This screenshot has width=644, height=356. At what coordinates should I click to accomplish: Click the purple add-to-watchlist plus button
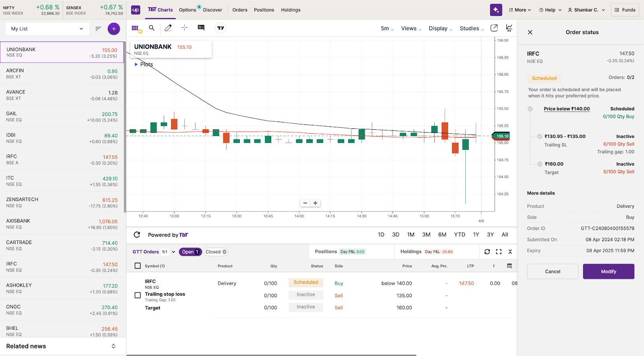point(114,29)
